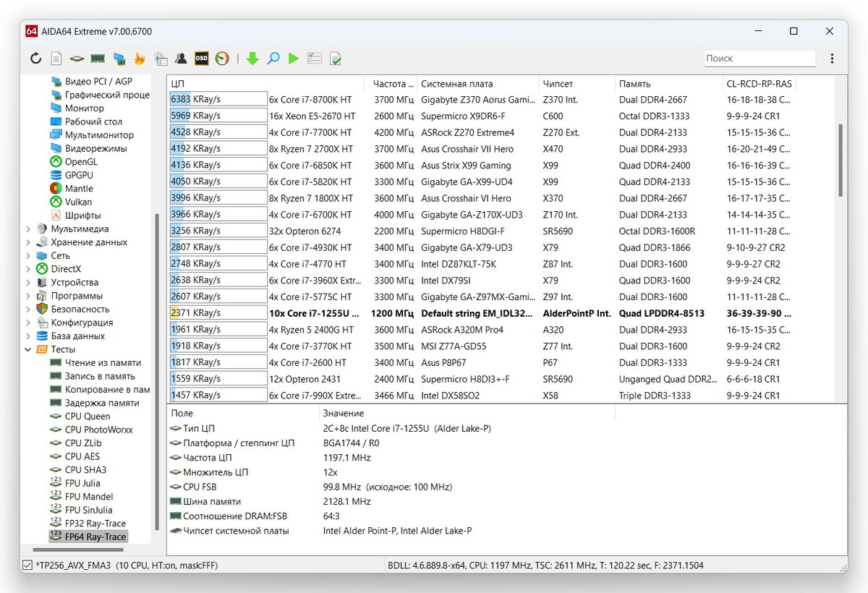Launch the stability test flame icon
The image size is (868, 593).
[x=140, y=59]
